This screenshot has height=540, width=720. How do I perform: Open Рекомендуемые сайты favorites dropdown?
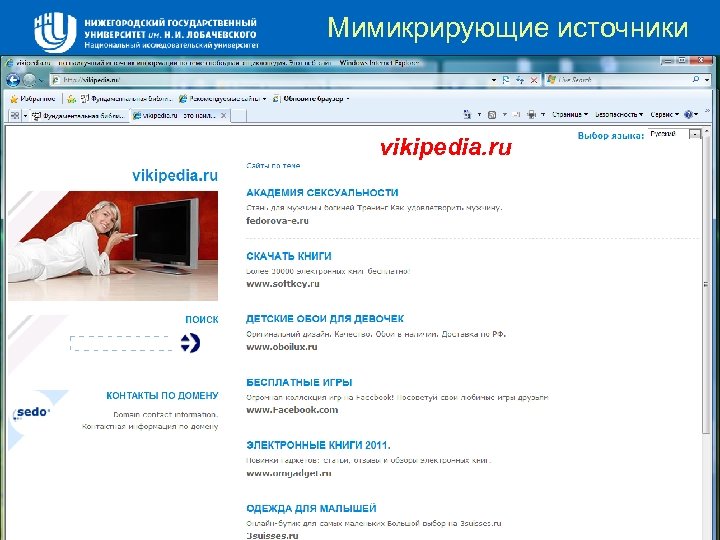223,99
